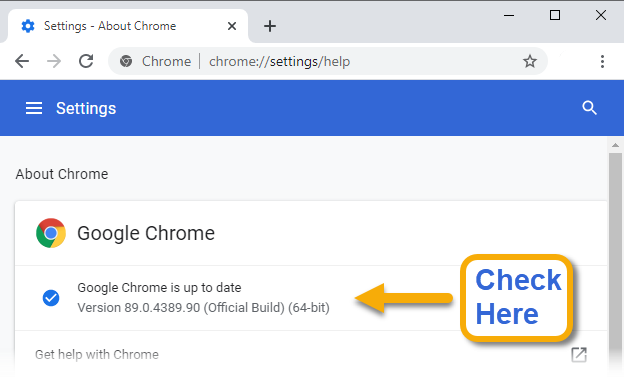Reload the current page
This screenshot has width=624, height=378.
pos(86,61)
